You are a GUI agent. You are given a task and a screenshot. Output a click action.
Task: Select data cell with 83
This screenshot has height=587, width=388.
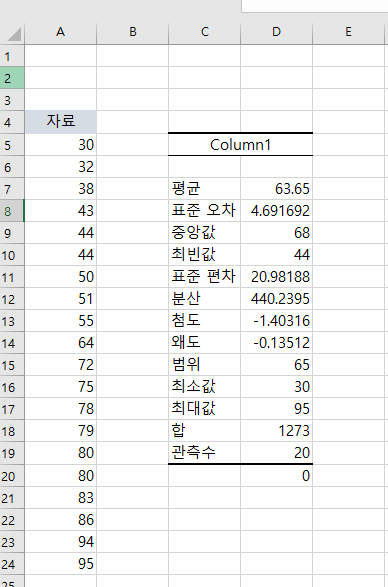61,498
